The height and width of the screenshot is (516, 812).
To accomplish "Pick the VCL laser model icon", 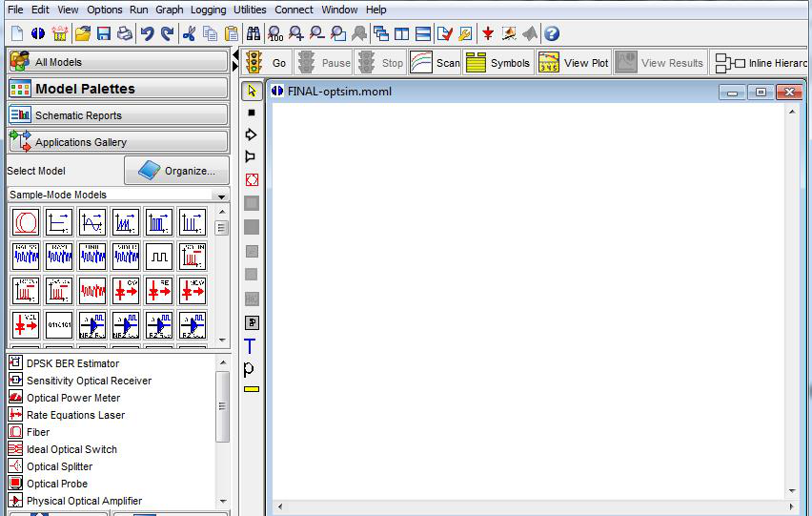I will coord(26,325).
